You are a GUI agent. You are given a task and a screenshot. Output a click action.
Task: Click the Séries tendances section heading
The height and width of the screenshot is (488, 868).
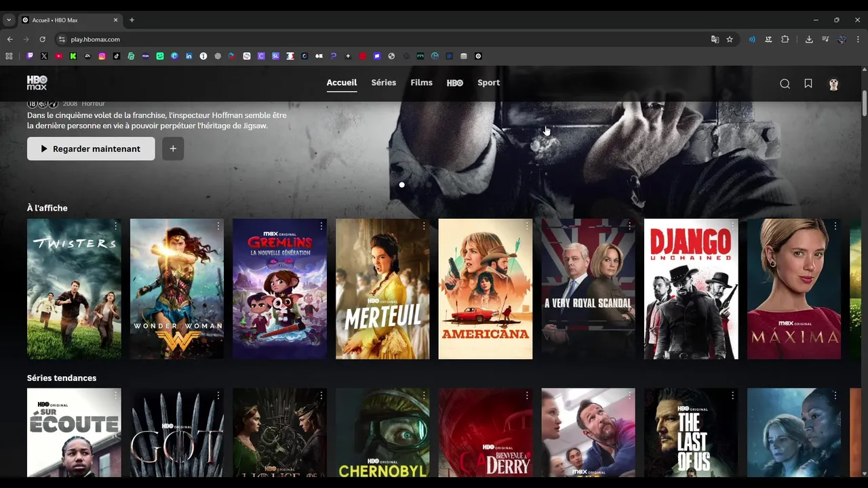[x=62, y=378]
